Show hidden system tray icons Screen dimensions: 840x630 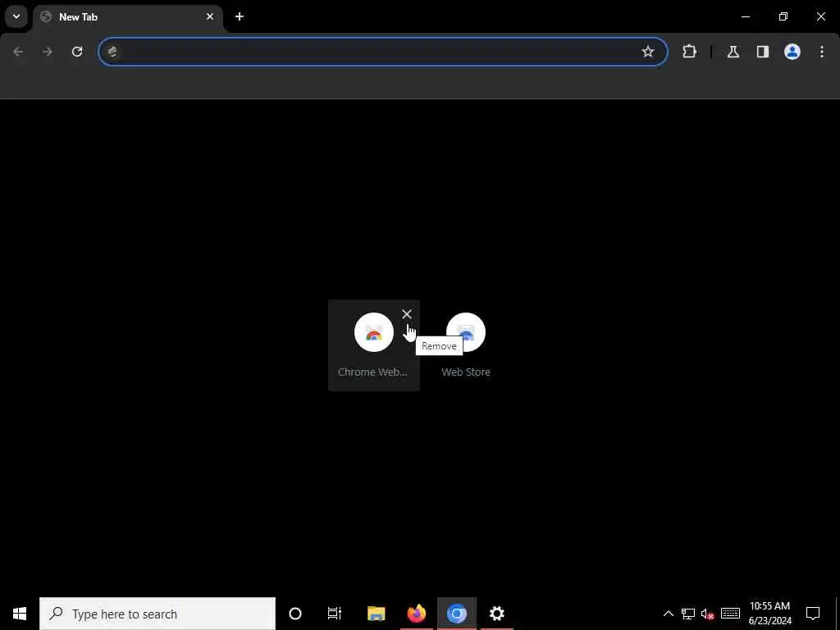[x=668, y=614]
